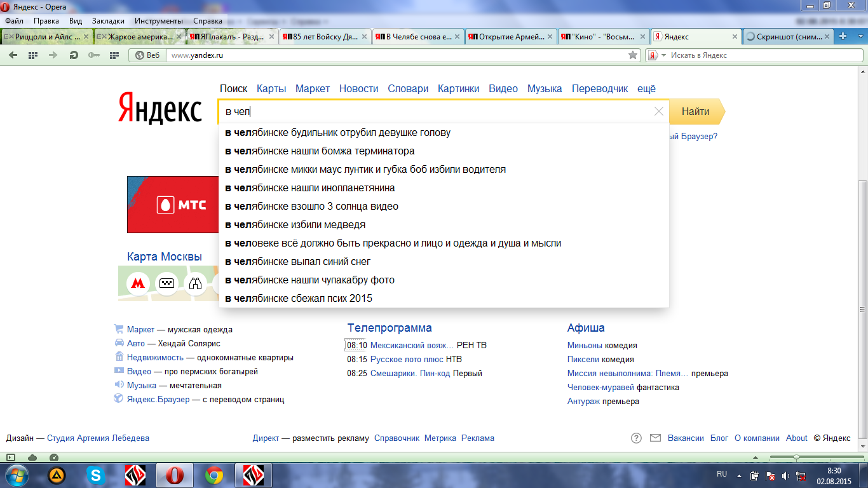Click the Вакансии footer link

[686, 438]
